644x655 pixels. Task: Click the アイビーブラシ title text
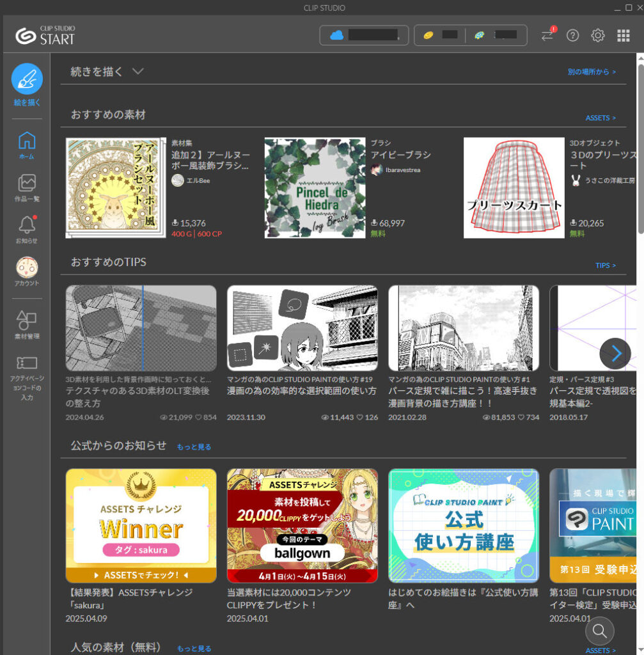tap(401, 155)
